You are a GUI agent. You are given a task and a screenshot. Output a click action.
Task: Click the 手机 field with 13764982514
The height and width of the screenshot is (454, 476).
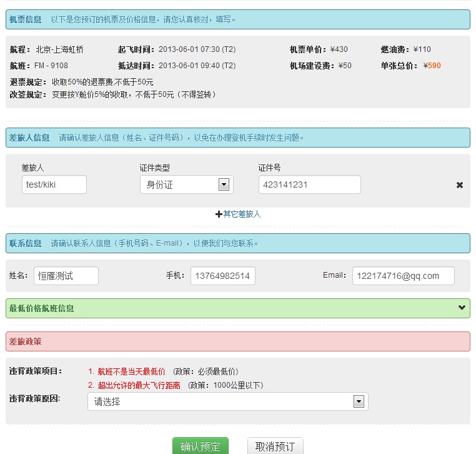(x=222, y=276)
